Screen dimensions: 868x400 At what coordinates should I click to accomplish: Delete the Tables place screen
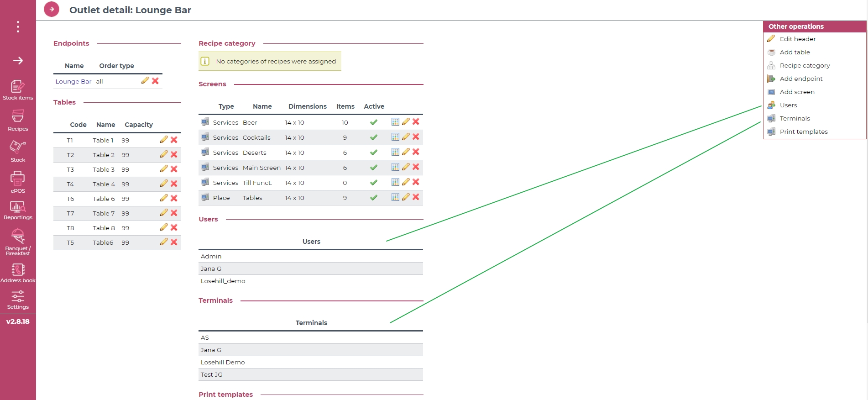click(x=416, y=197)
